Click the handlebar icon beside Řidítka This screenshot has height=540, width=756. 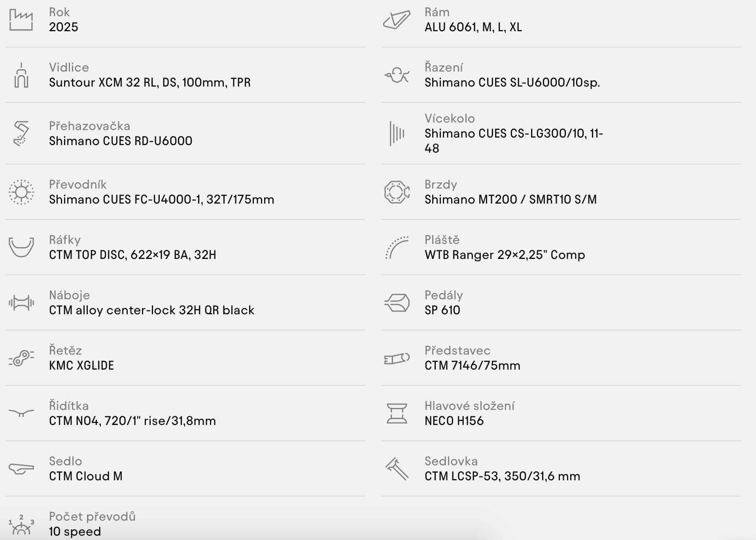[21, 413]
